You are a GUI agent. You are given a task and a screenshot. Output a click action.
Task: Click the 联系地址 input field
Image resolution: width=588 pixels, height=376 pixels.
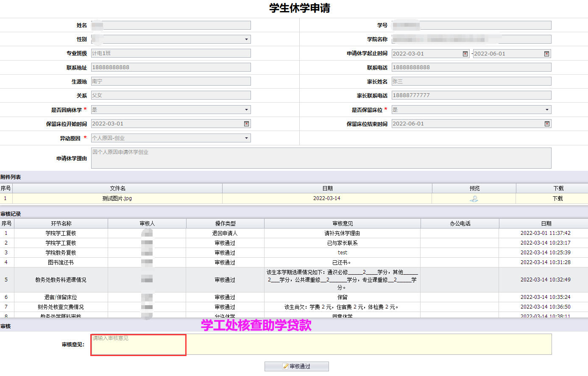pos(171,67)
